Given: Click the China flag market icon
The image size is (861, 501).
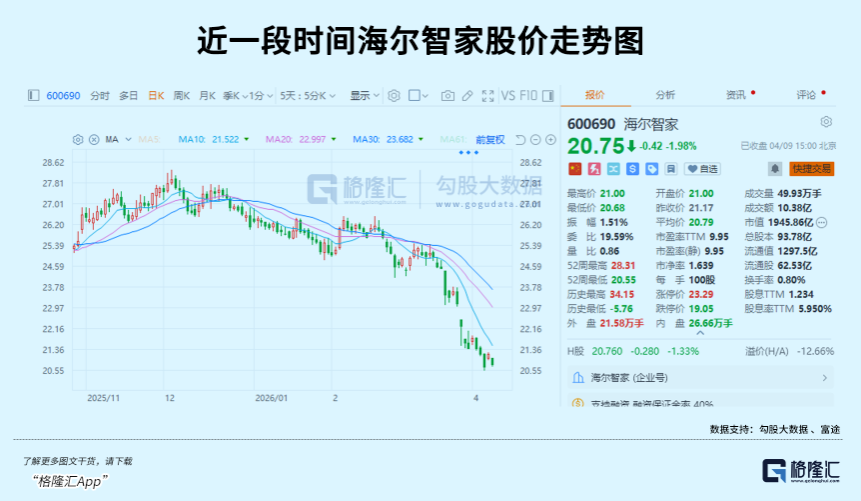Looking at the screenshot, I should coord(574,169).
